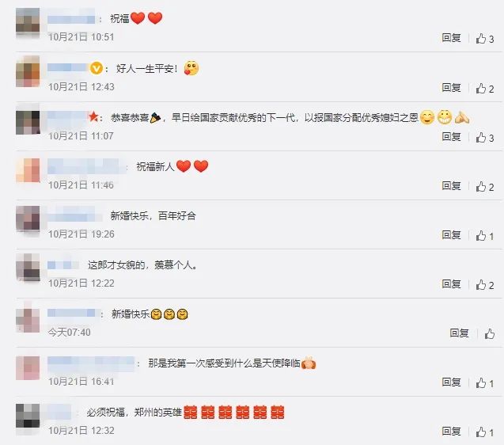Screen dimensions: 504x445
Task: Like the 天使降临 comment posted at 16:41
Action: point(485,383)
